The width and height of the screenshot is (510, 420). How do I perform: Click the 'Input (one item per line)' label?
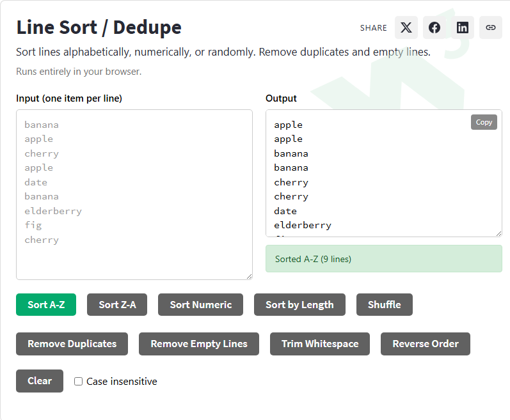pos(69,98)
